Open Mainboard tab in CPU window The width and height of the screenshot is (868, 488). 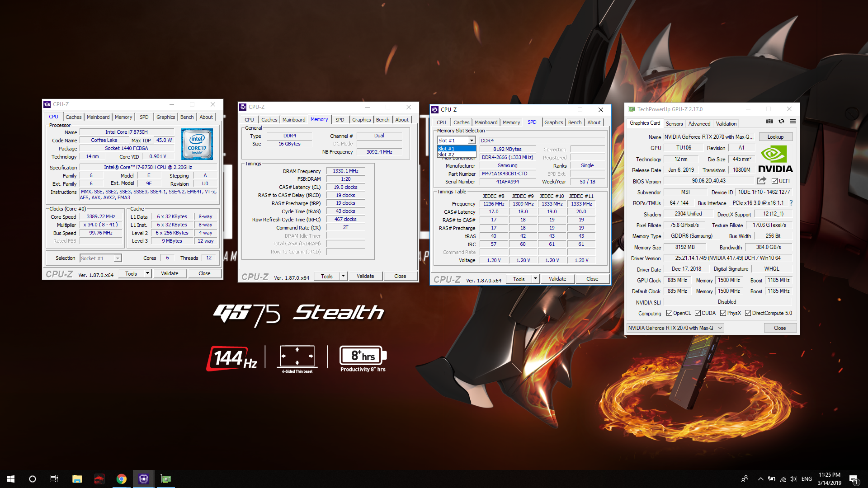pos(98,117)
